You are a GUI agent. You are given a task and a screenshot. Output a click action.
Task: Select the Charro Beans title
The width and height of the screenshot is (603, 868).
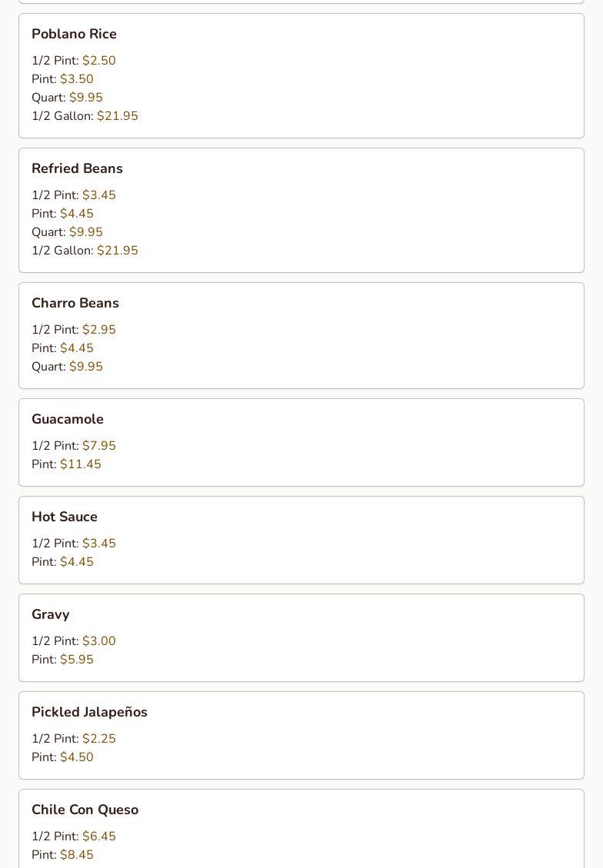[x=75, y=303]
